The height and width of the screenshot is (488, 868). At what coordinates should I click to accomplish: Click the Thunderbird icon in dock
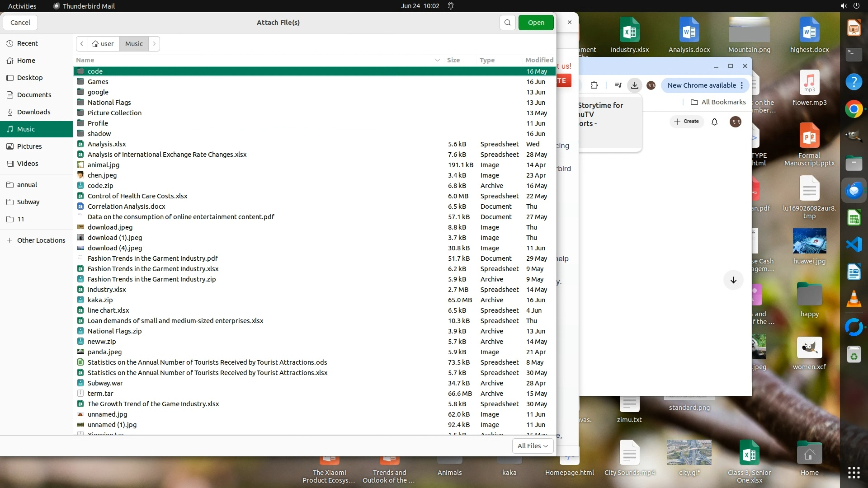(854, 191)
